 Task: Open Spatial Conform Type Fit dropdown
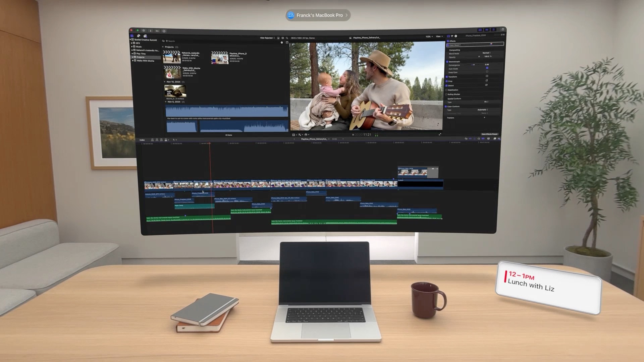[486, 102]
